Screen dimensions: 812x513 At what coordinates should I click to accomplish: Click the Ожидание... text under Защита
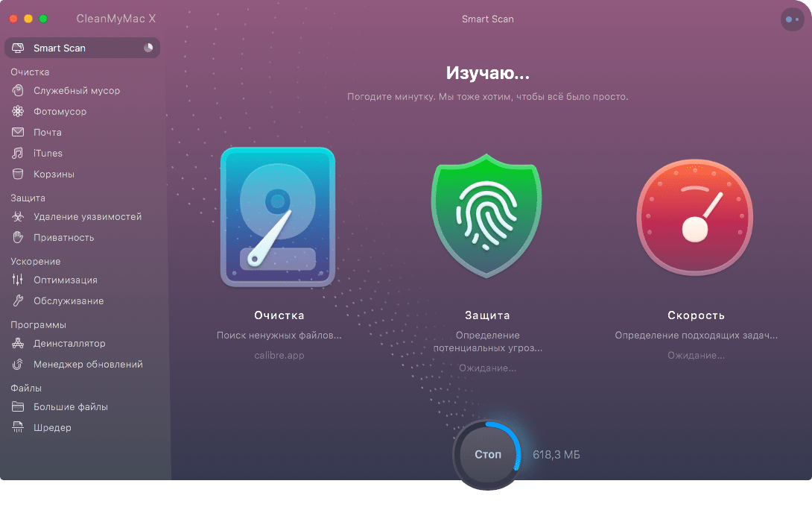[x=487, y=368]
